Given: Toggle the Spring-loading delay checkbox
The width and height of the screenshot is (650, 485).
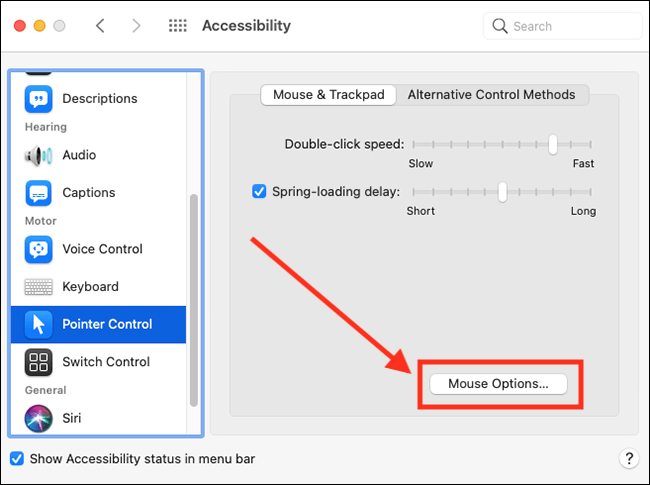Looking at the screenshot, I should pyautogui.click(x=259, y=191).
